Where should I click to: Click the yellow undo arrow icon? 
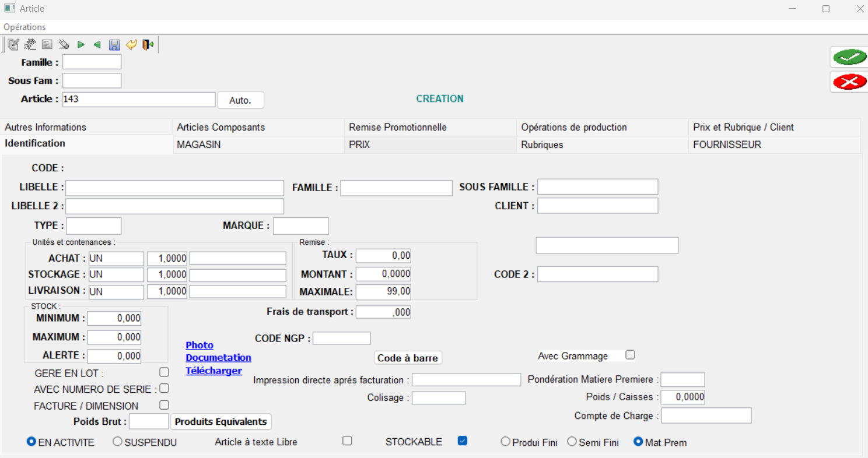131,44
